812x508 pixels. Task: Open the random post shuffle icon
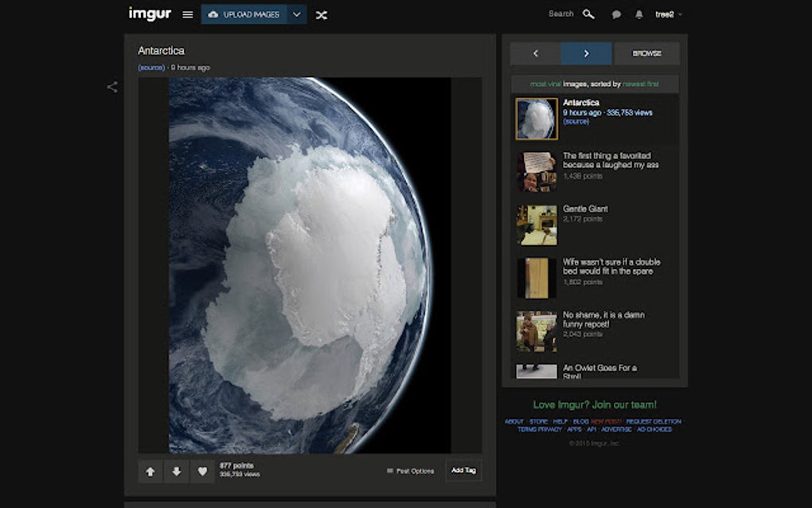[x=322, y=14]
